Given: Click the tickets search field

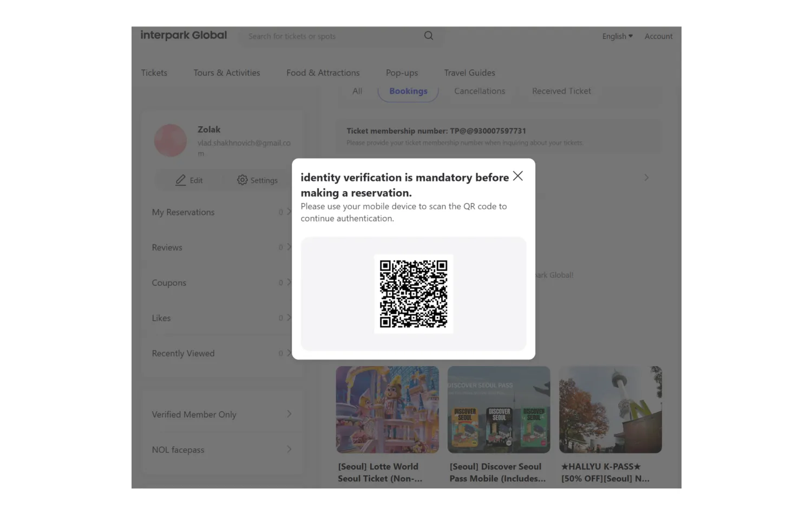Looking at the screenshot, I should pos(330,36).
